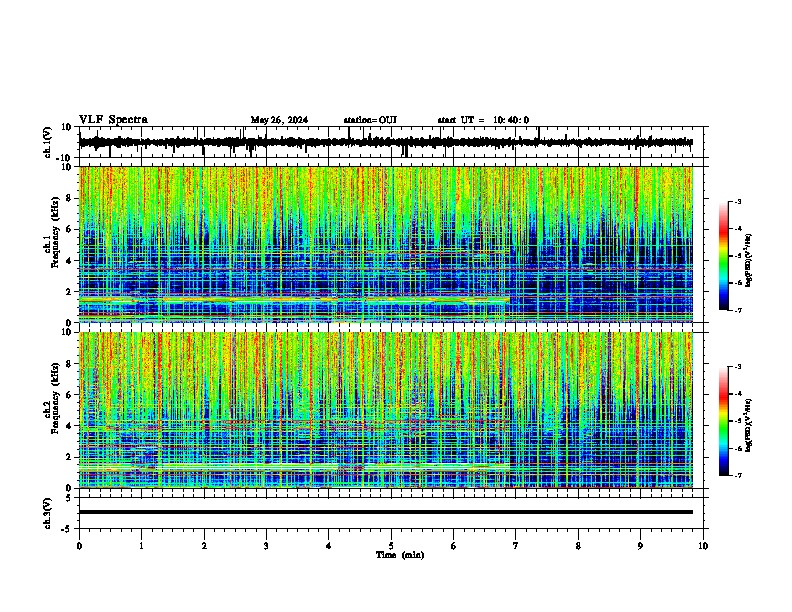Click the time axis tick label '0'
This screenshot has height=612, width=792.
(x=79, y=546)
